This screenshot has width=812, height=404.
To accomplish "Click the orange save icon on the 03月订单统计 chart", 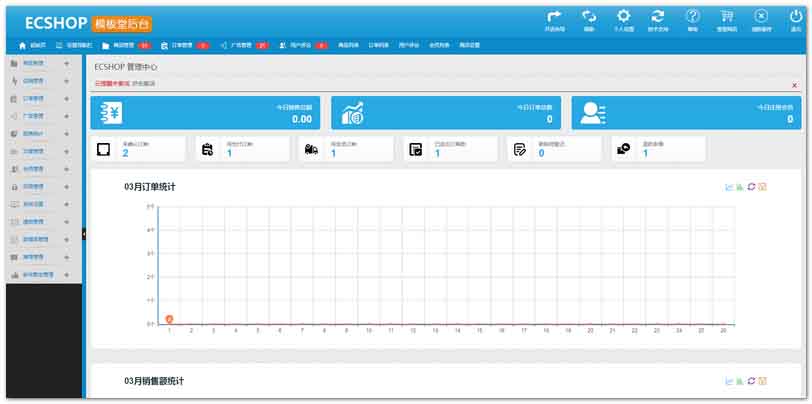I will [762, 187].
